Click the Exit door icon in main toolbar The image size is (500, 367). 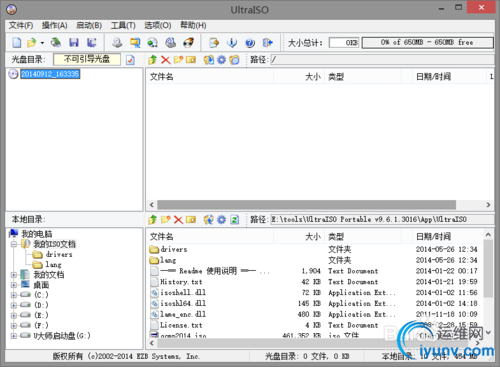(x=268, y=42)
